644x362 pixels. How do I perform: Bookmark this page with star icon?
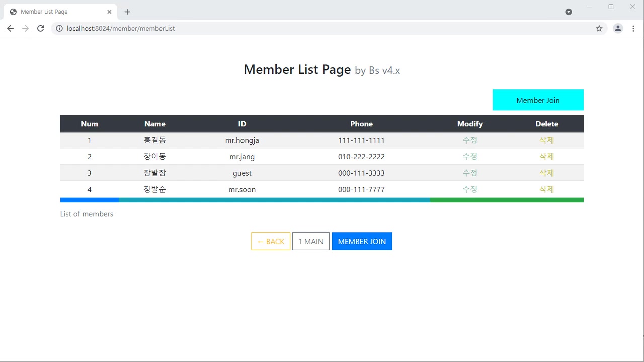(x=599, y=28)
